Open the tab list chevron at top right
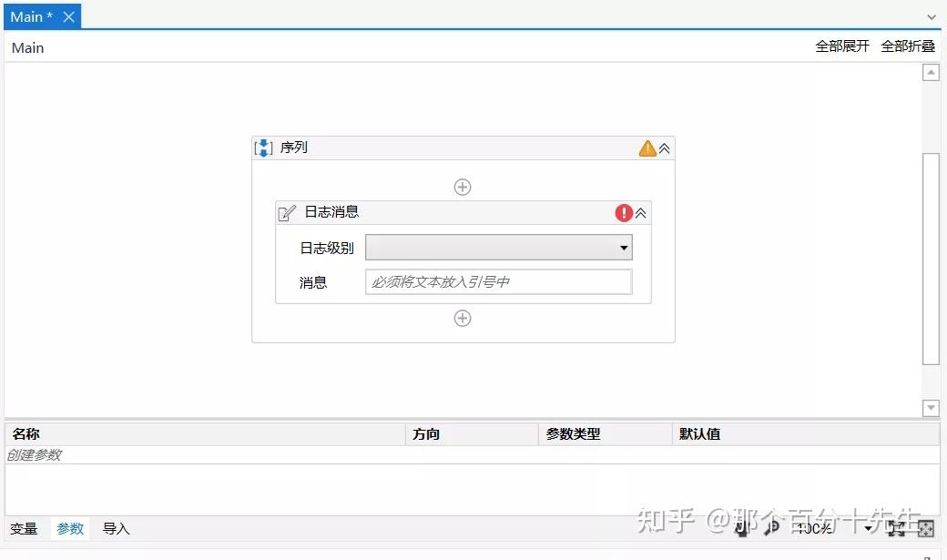947x560 pixels. (x=931, y=16)
